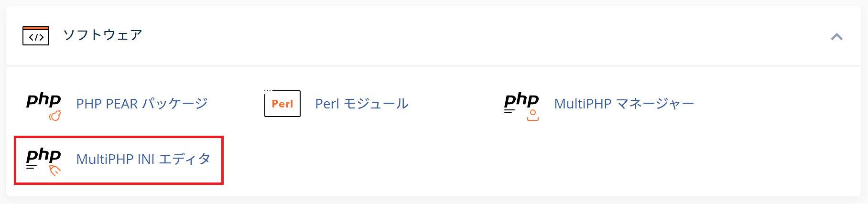Open the PHP PEAR パッケージ php icon
The width and height of the screenshot is (868, 204).
tap(43, 106)
